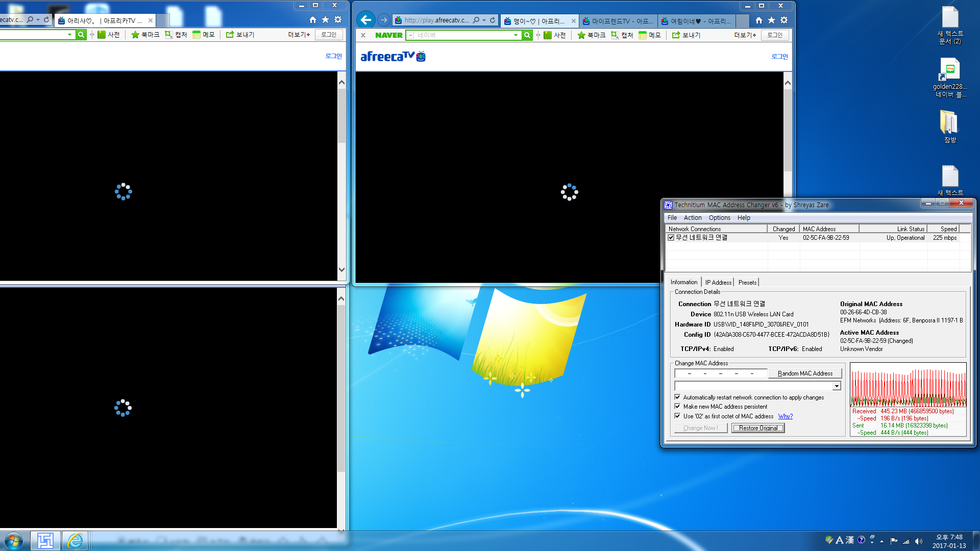Image resolution: width=980 pixels, height=551 pixels.
Task: Open the Options menu in MAC Address Changer
Action: pyautogui.click(x=719, y=217)
